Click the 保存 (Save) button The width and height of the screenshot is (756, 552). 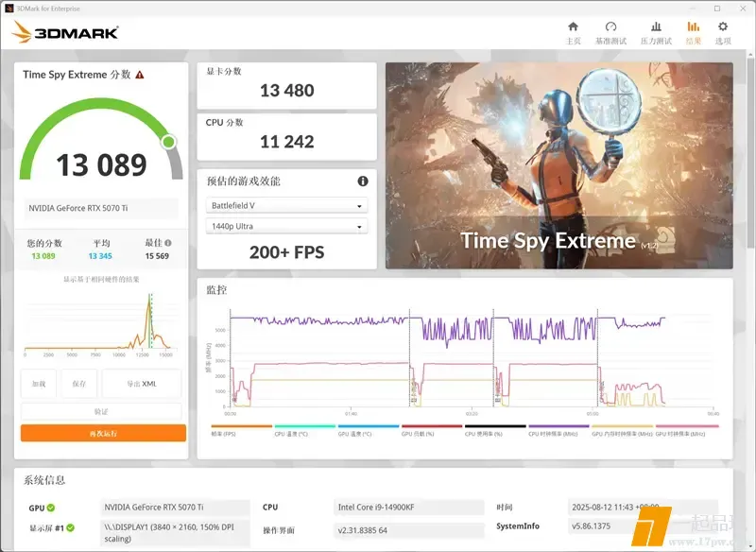(x=79, y=384)
